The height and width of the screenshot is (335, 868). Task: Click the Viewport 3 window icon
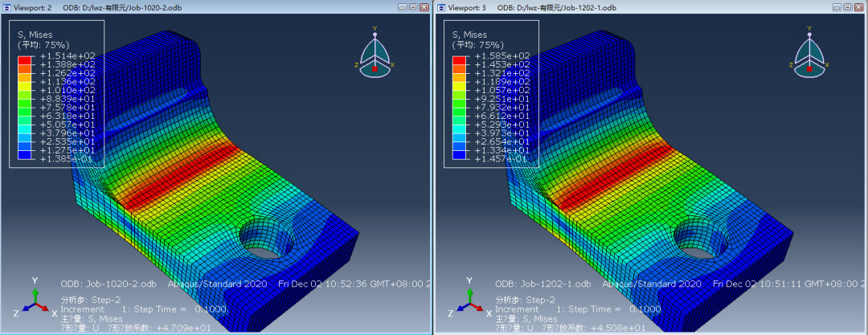tap(441, 7)
